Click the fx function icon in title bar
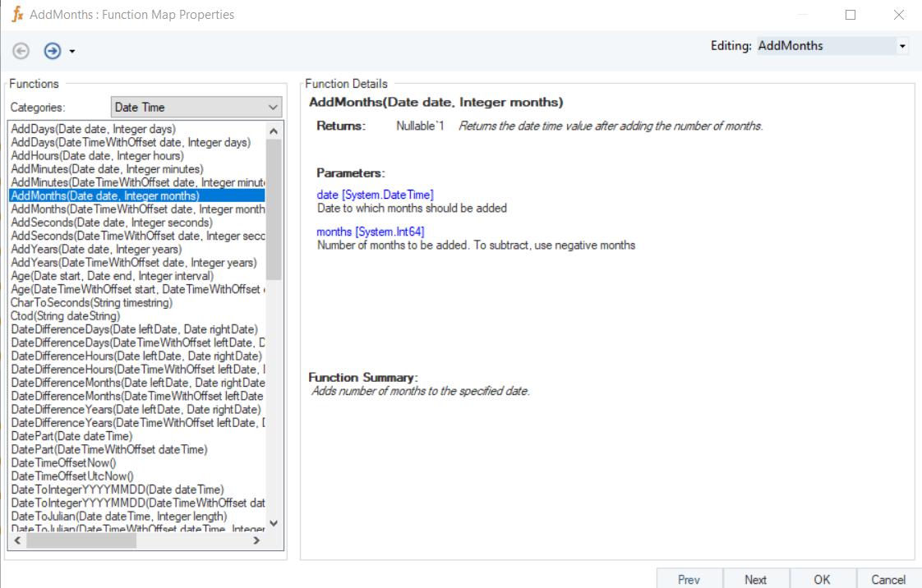 pos(17,14)
